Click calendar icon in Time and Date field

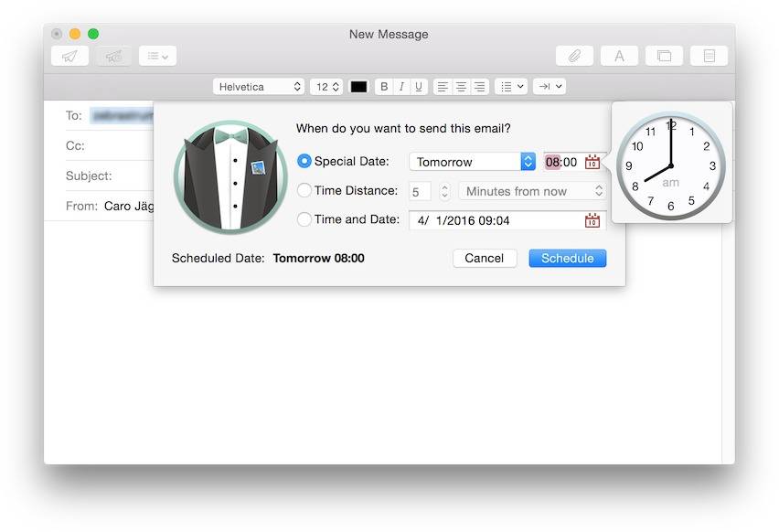592,220
